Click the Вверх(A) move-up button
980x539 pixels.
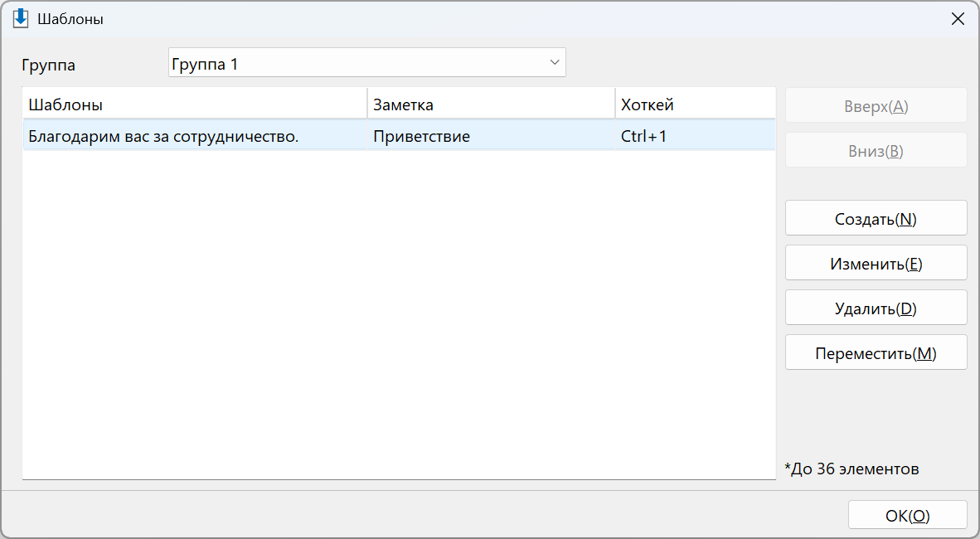coord(876,105)
